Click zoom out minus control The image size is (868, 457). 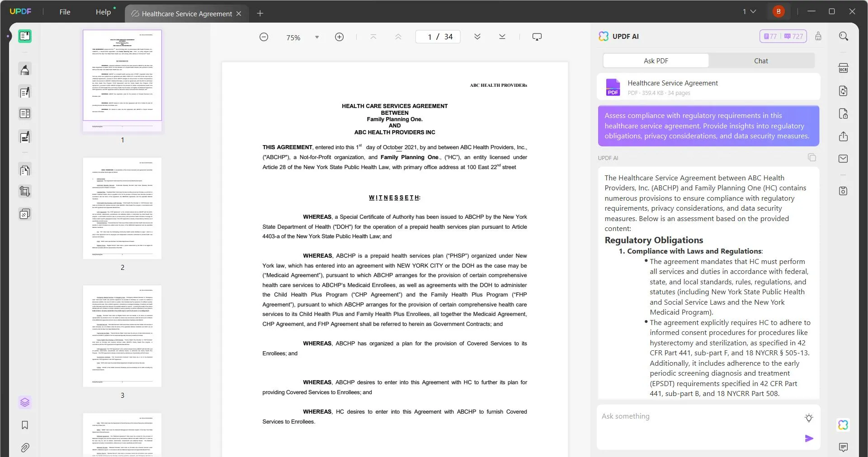264,37
